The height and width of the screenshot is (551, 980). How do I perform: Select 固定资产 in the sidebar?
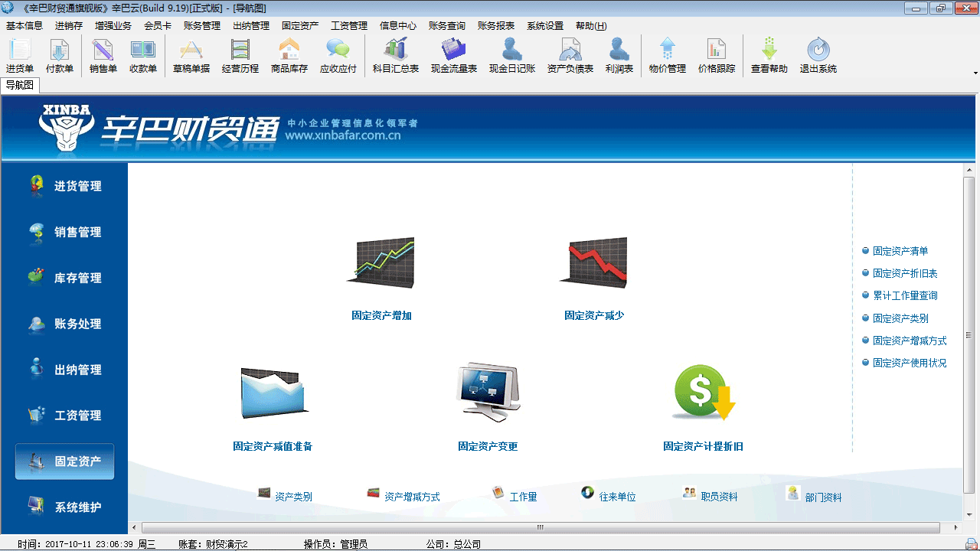pos(64,461)
